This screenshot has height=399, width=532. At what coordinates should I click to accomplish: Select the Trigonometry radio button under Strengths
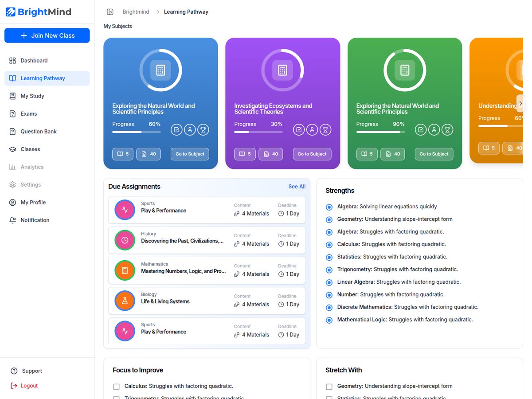coord(329,270)
